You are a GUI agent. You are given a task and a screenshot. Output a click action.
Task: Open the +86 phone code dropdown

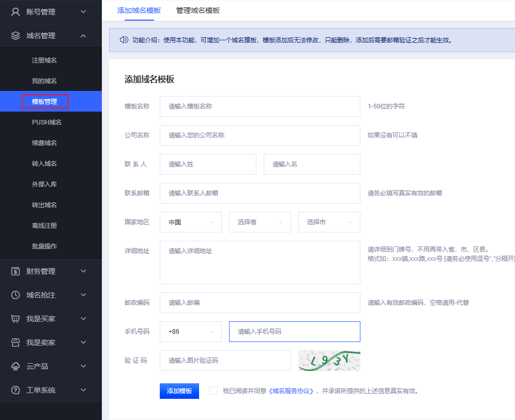click(190, 332)
